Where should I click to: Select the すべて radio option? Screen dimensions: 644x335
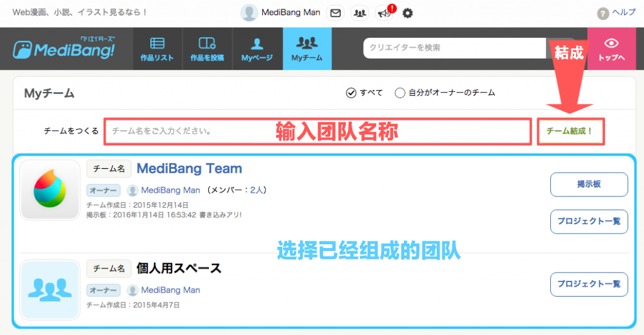(x=351, y=93)
